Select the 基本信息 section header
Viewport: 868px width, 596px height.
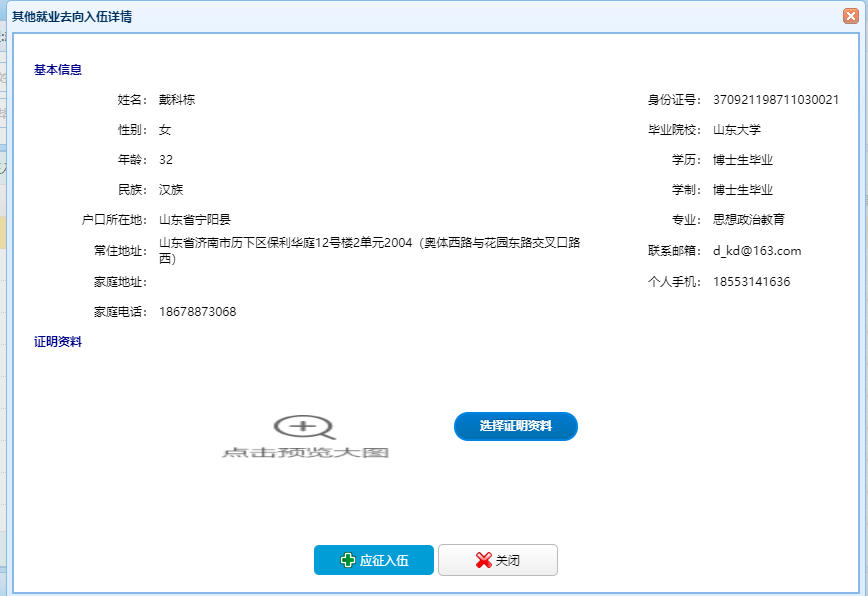58,70
